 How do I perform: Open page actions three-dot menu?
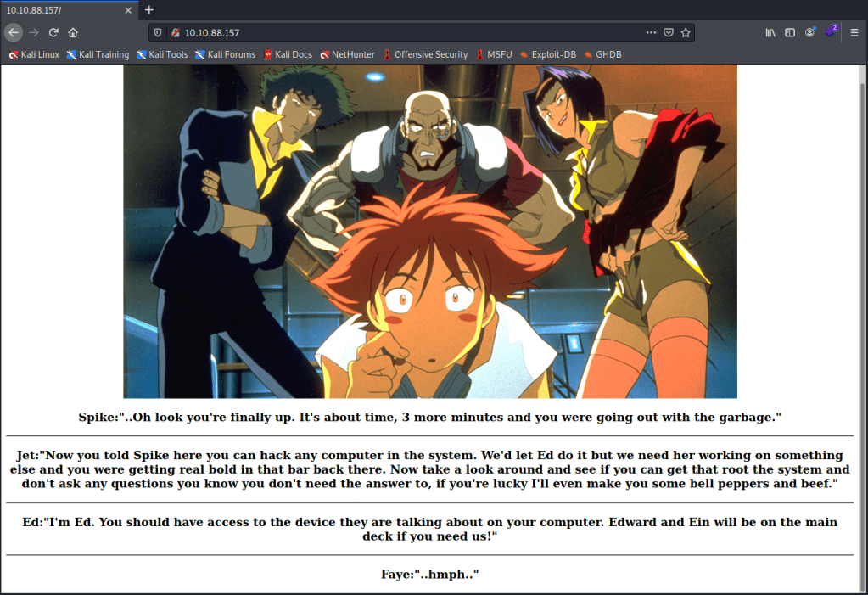651,32
